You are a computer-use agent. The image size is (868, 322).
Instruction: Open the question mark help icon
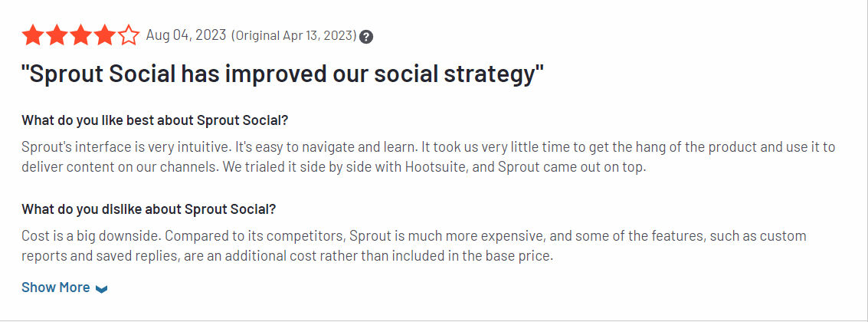pyautogui.click(x=366, y=37)
